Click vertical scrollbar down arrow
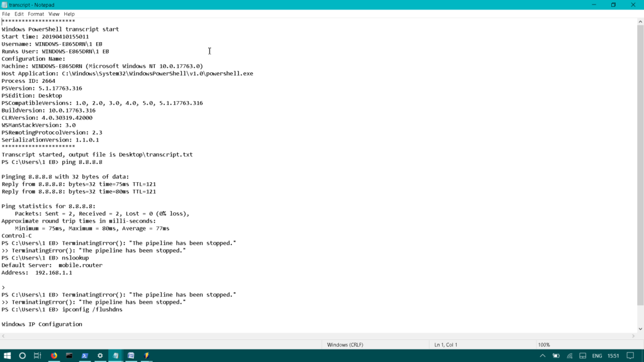Screen dimensions: 644x362 (x=640, y=329)
